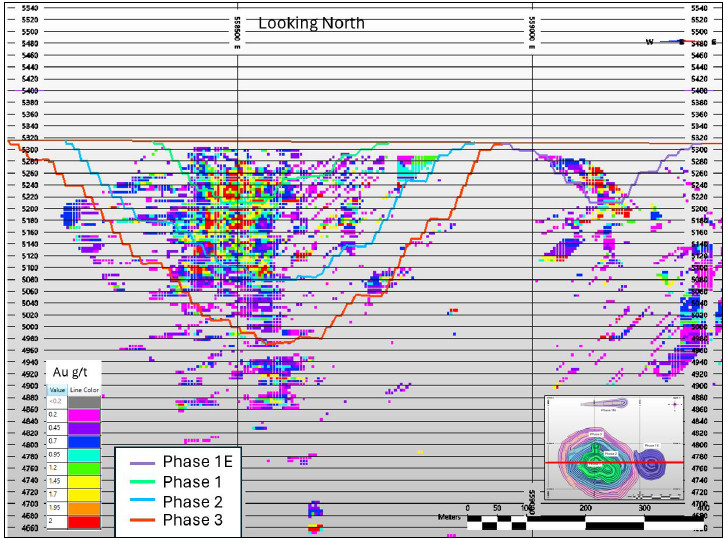This screenshot has width=724, height=539.
Task: Select the Phase 3 legend label
Action: (x=193, y=521)
